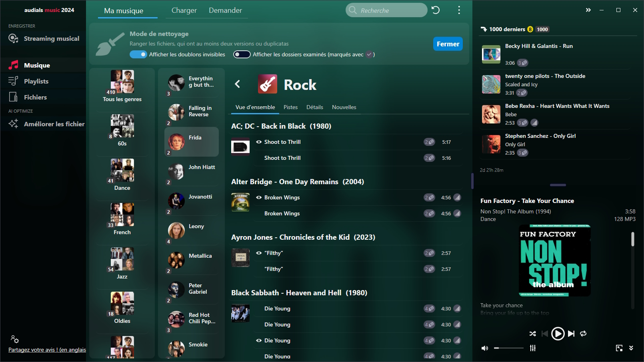644x362 pixels.
Task: Collapse right panel with double chevron
Action: (588, 10)
